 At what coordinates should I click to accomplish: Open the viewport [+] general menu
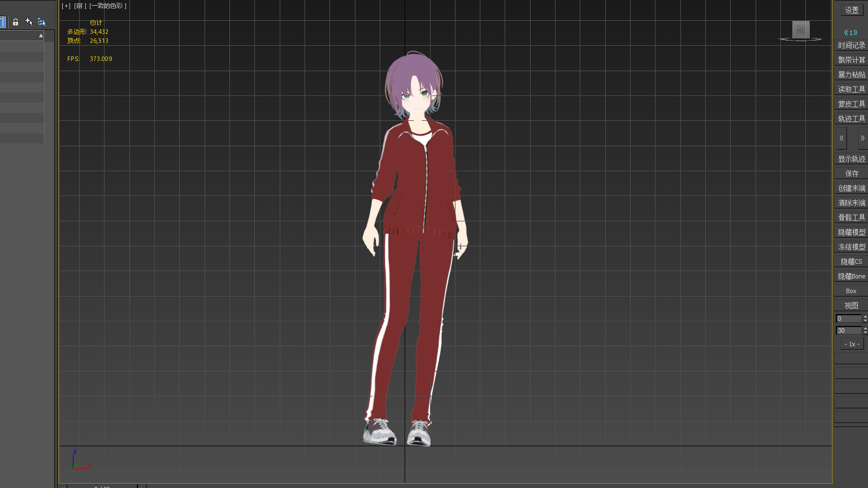[x=66, y=6]
